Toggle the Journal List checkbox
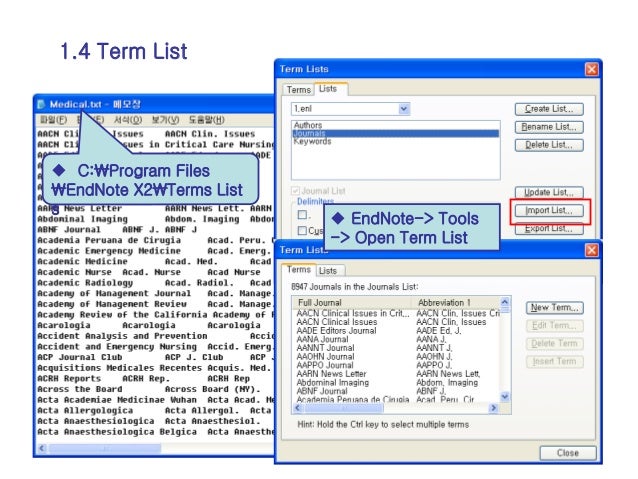 pos(295,190)
